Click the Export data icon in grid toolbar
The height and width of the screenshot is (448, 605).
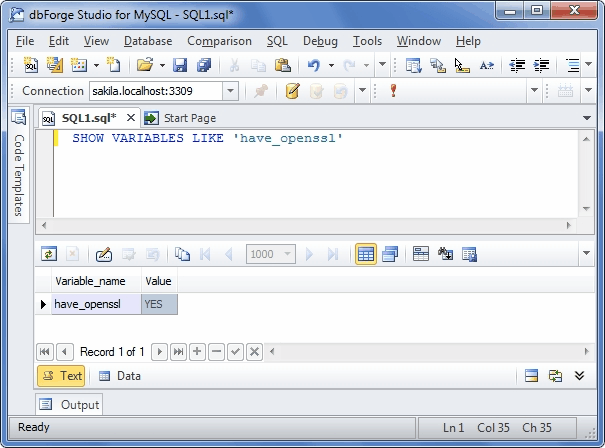click(x=469, y=254)
